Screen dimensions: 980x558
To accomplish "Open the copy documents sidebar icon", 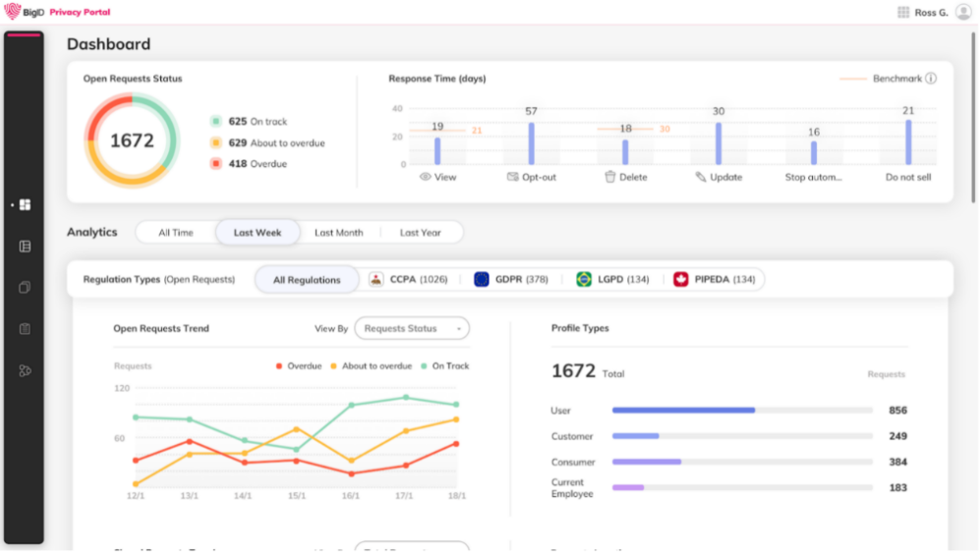I will 25,288.
